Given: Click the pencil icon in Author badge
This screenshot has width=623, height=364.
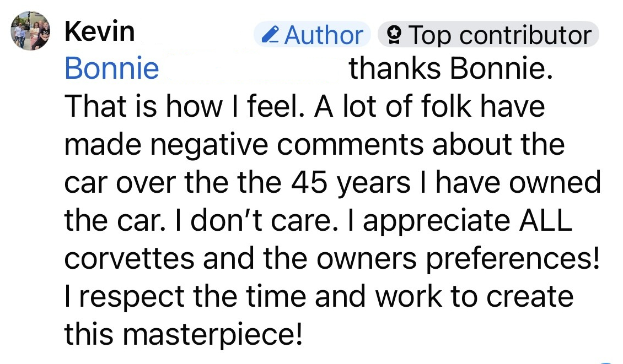Looking at the screenshot, I should click(x=270, y=35).
